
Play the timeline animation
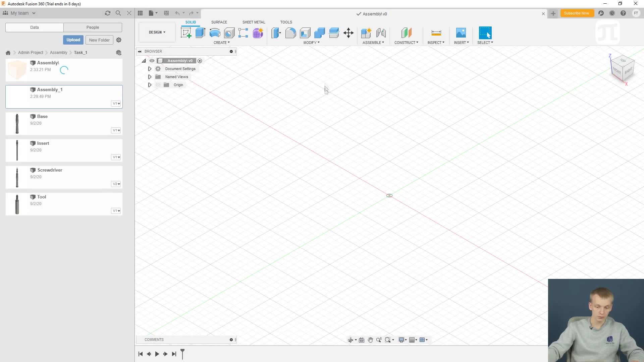[157, 354]
